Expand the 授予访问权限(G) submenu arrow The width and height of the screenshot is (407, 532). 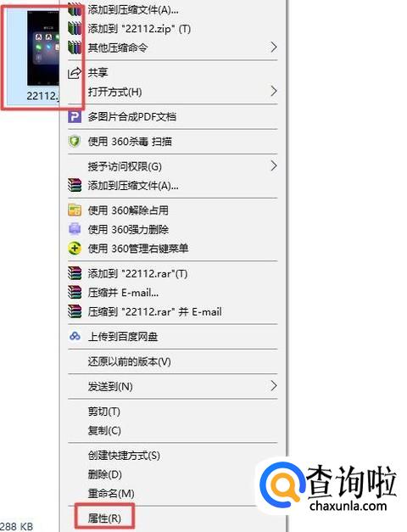[274, 166]
